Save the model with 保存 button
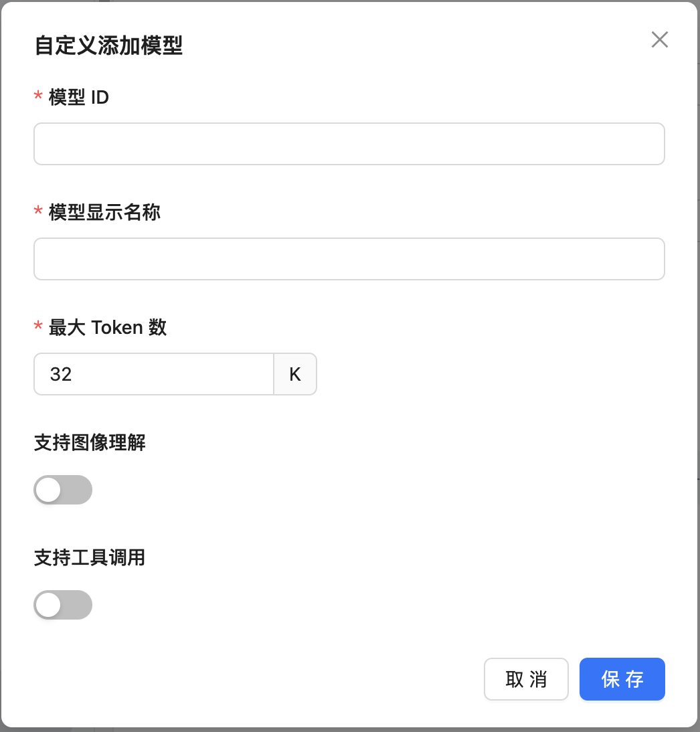Viewport: 700px width, 732px height. [622, 679]
